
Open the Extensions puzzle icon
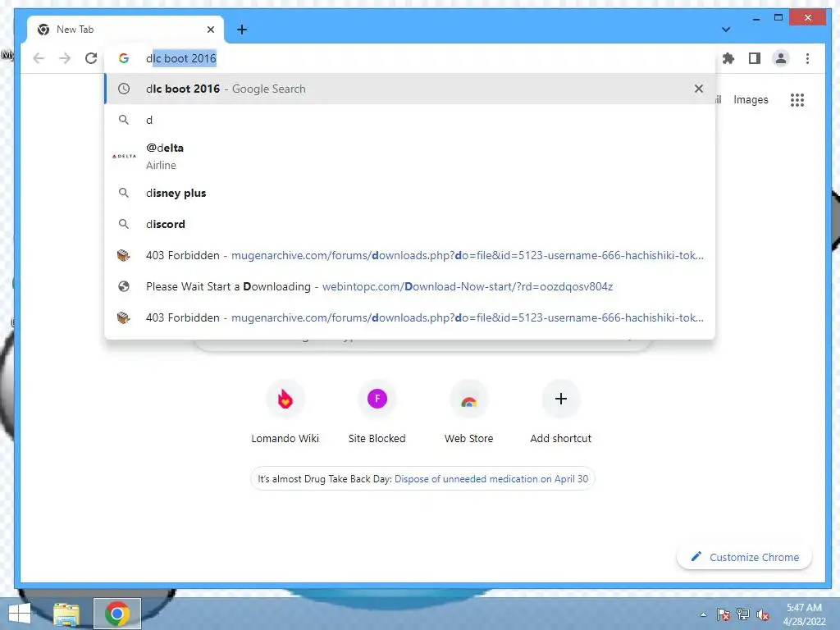728,58
